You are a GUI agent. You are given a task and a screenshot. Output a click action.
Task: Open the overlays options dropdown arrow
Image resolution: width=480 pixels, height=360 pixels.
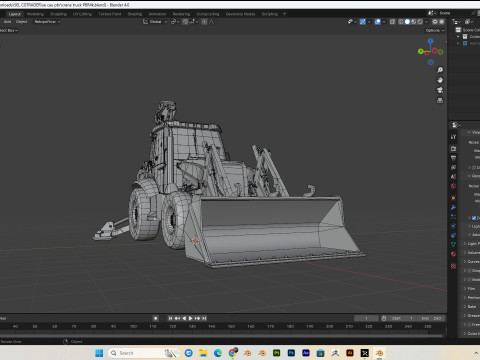tap(384, 22)
